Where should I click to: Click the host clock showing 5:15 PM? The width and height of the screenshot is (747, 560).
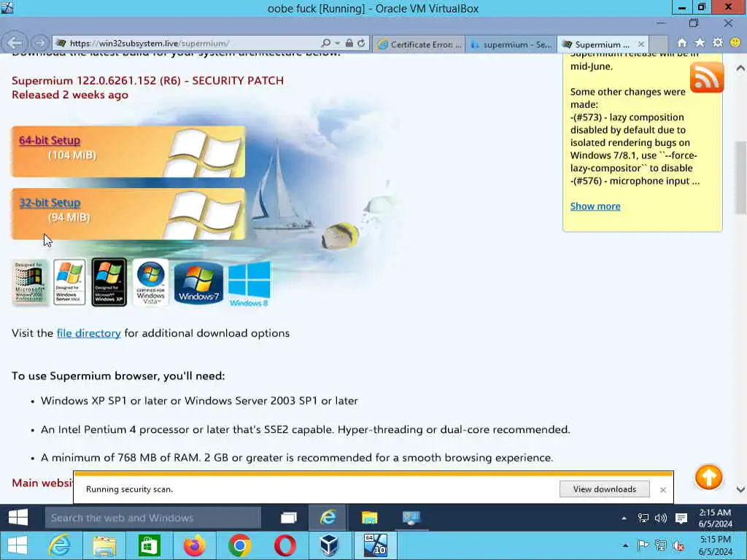[x=716, y=545]
